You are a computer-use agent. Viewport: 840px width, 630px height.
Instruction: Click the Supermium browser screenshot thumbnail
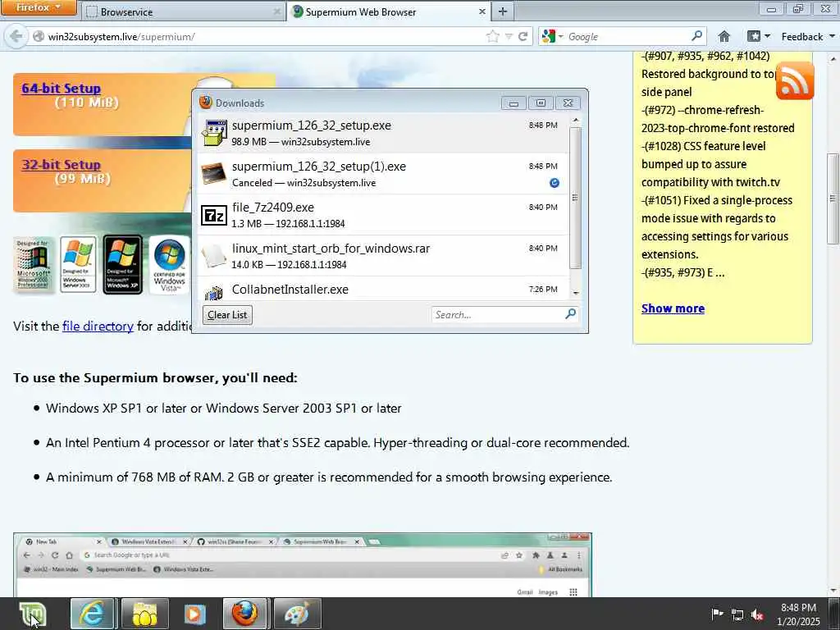click(303, 564)
